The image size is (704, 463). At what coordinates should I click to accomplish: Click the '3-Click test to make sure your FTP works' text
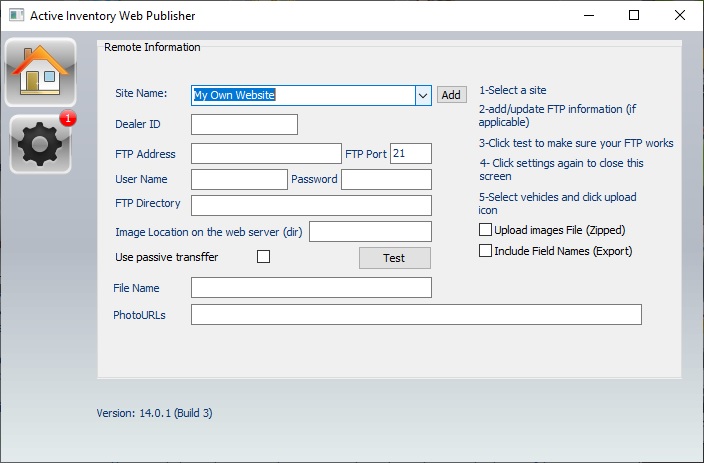point(576,143)
